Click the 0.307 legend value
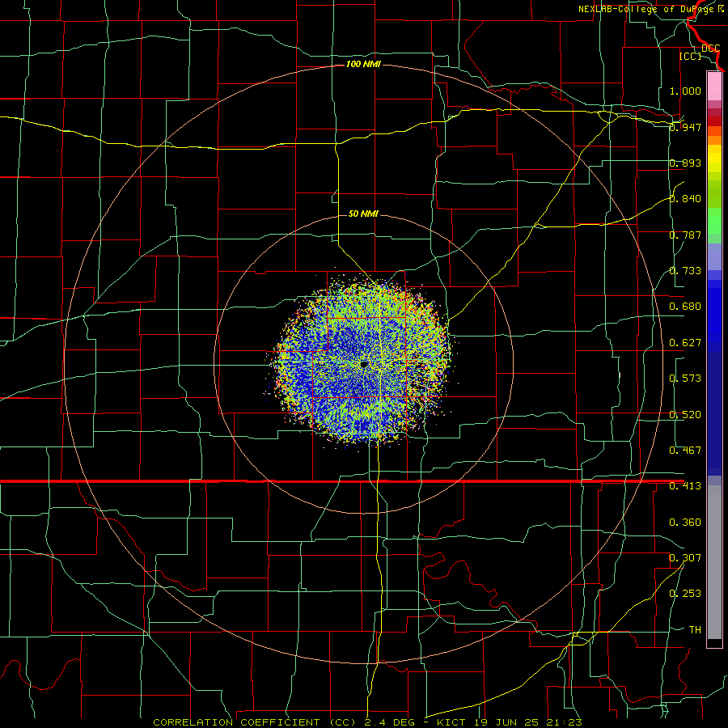Viewport: 728px width, 728px height. click(x=685, y=558)
